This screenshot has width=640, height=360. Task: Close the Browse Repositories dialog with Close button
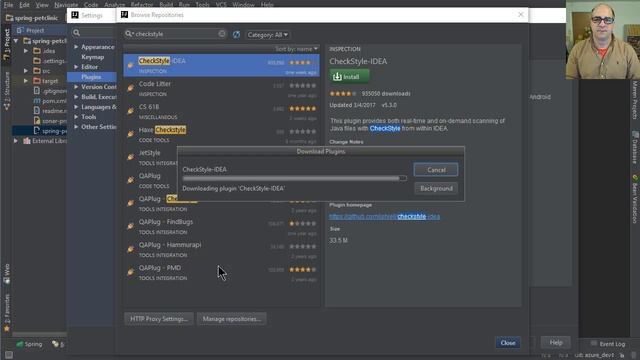508,343
